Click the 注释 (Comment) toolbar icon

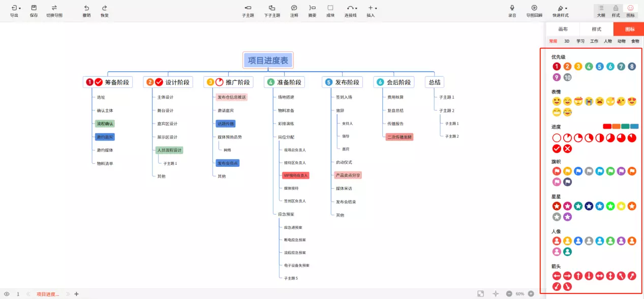294,11
